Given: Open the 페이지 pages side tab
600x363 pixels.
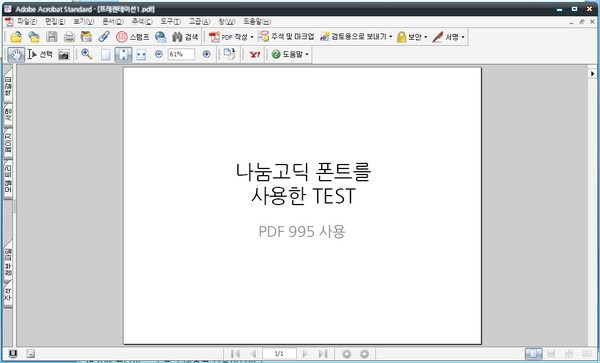Looking at the screenshot, I should click(x=8, y=143).
